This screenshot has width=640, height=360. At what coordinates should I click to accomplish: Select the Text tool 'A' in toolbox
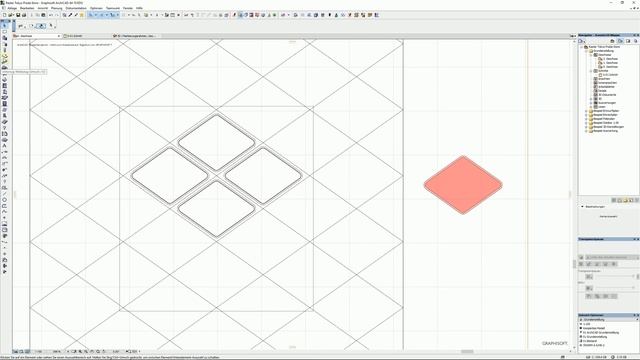coord(4,146)
